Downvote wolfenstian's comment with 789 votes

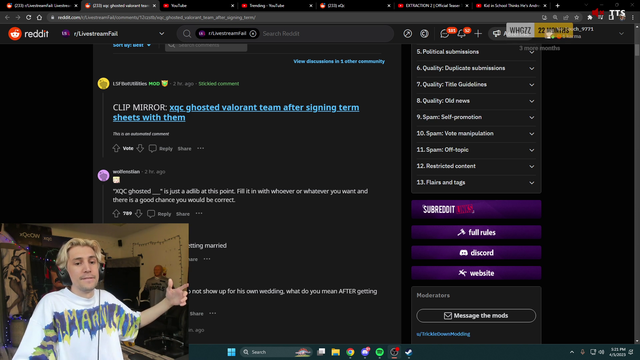coord(138,213)
